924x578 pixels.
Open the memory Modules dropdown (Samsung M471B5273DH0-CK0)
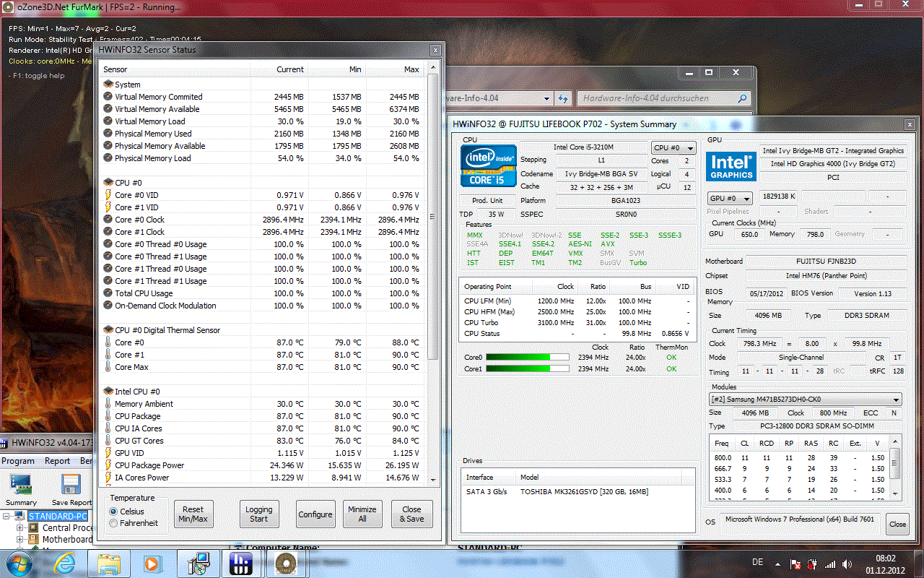pyautogui.click(x=805, y=399)
